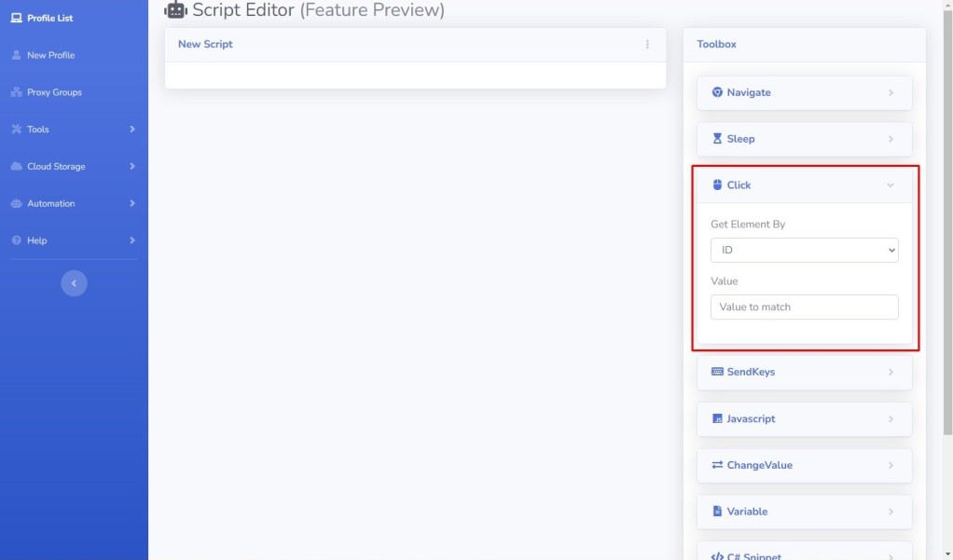Expand the Javascript toolbox item chevron
Image resolution: width=953 pixels, height=560 pixels.
pos(891,418)
